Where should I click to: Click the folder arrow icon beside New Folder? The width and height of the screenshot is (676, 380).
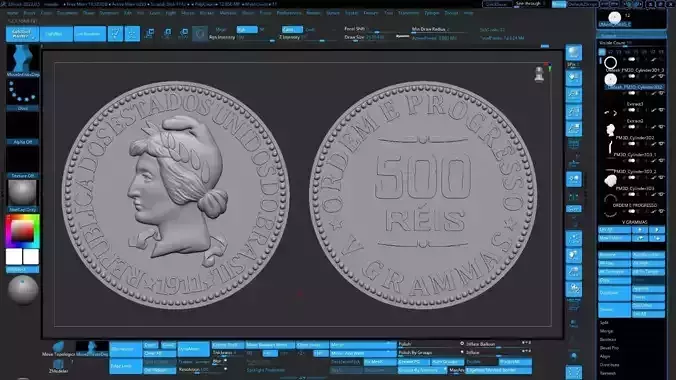click(639, 238)
